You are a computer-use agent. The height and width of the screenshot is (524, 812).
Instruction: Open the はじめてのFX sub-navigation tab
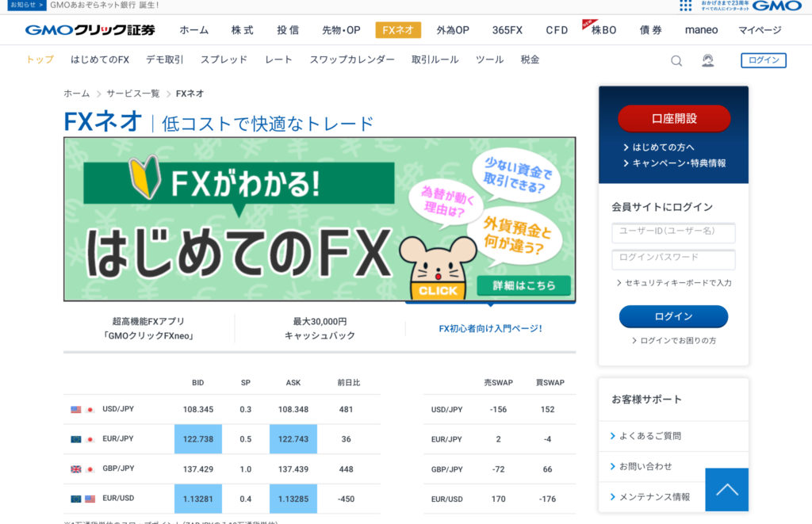(x=100, y=59)
